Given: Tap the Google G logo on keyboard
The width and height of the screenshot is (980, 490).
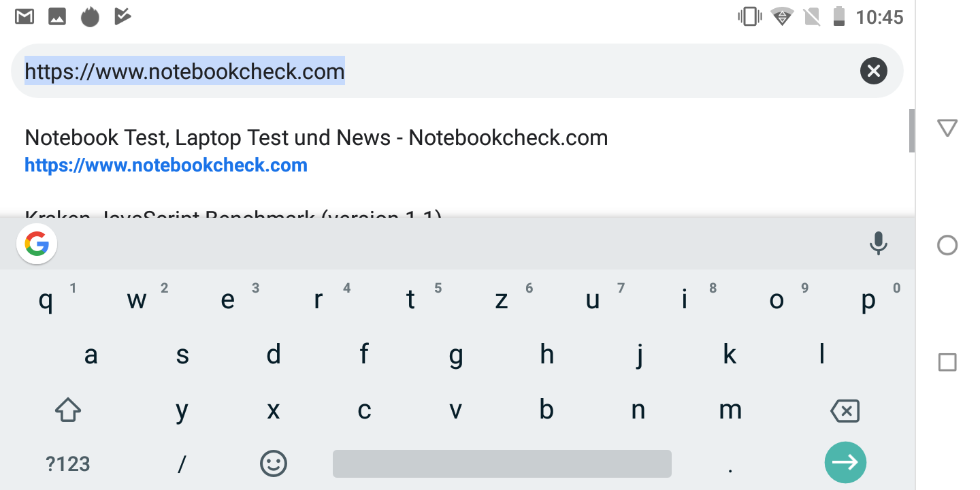Looking at the screenshot, I should pos(37,244).
